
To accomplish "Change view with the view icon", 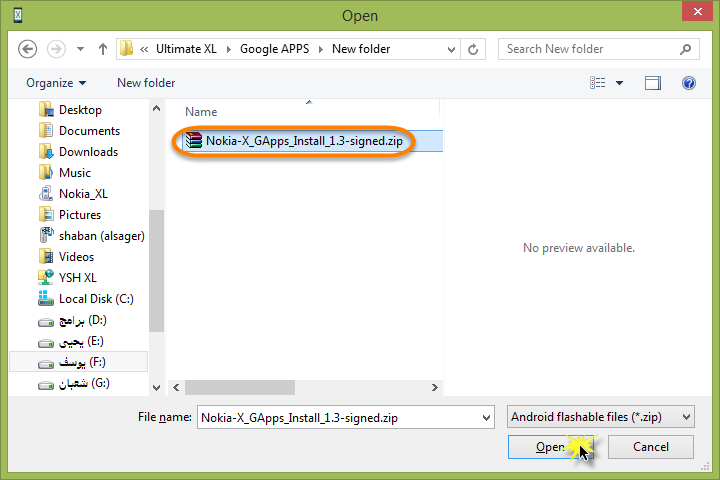I will (597, 83).
